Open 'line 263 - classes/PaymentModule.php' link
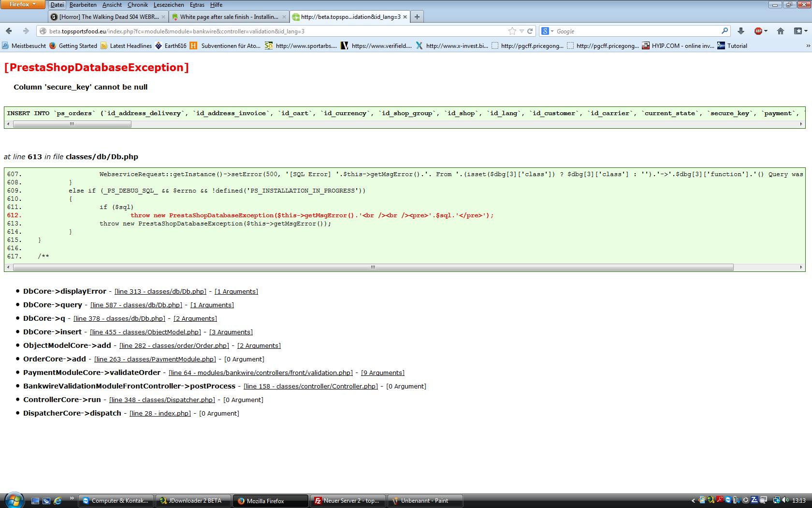This screenshot has height=508, width=812. tap(155, 359)
